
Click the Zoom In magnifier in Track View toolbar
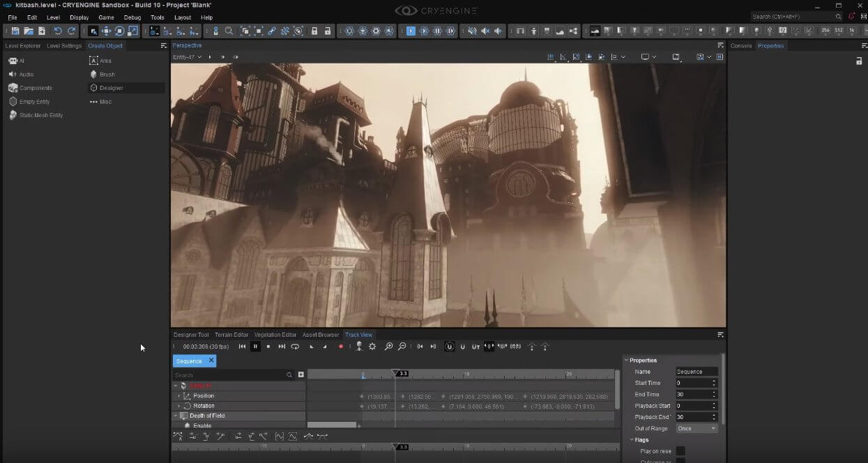tap(389, 347)
